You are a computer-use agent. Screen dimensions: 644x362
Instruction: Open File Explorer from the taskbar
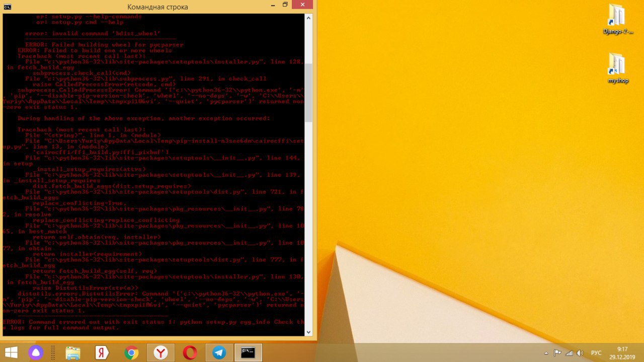pos(73,353)
